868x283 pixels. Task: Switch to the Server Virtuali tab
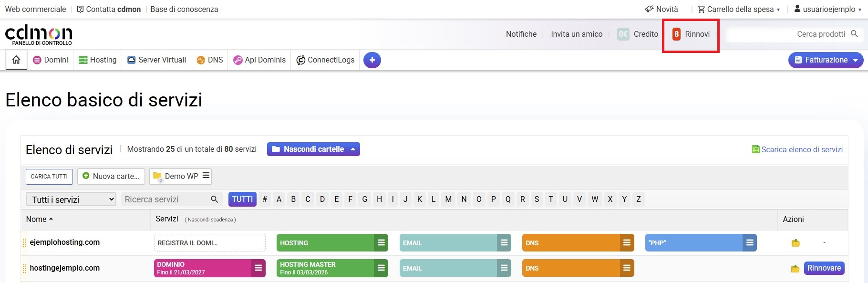(156, 60)
